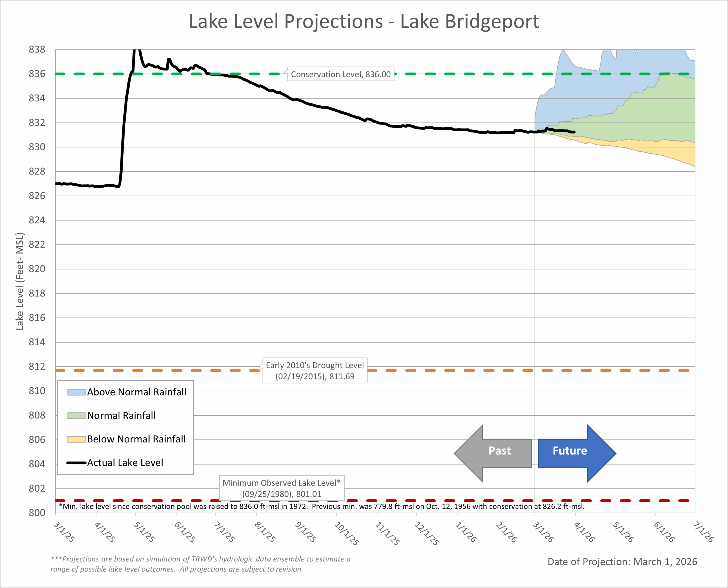Click the Below Normal Rainfall legend swatch
This screenshot has width=728, height=588.
point(76,439)
